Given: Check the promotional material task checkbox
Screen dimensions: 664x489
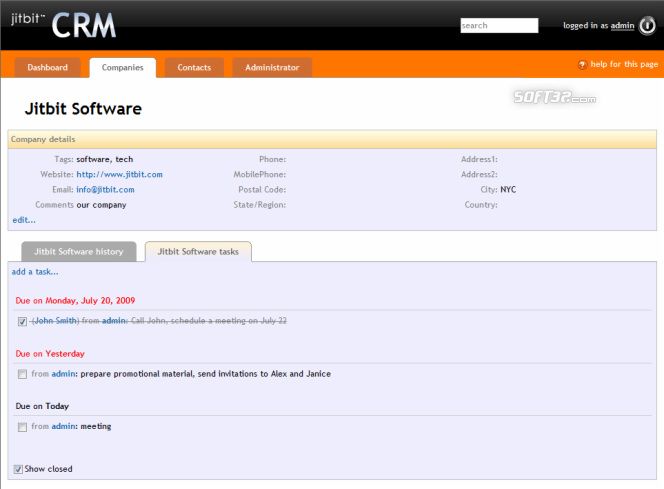Looking at the screenshot, I should (x=22, y=374).
